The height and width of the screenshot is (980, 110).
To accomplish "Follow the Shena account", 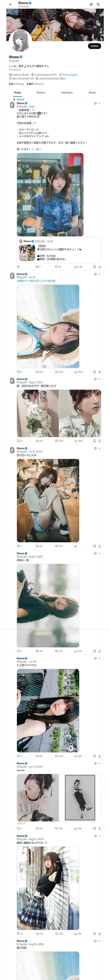I will click(94, 46).
